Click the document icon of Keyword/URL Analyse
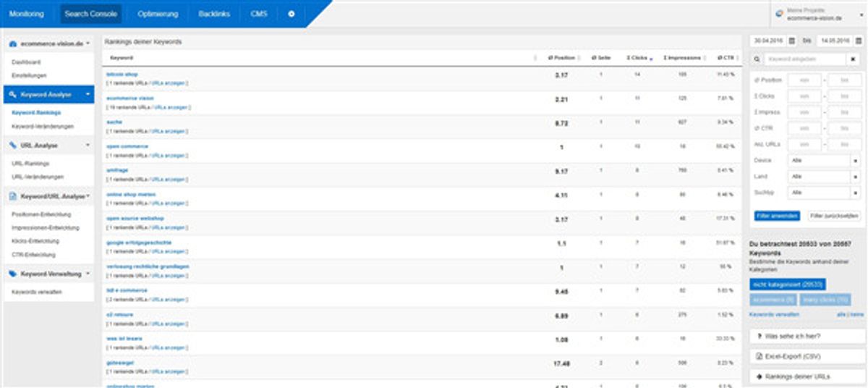The height and width of the screenshot is (388, 868). click(13, 196)
